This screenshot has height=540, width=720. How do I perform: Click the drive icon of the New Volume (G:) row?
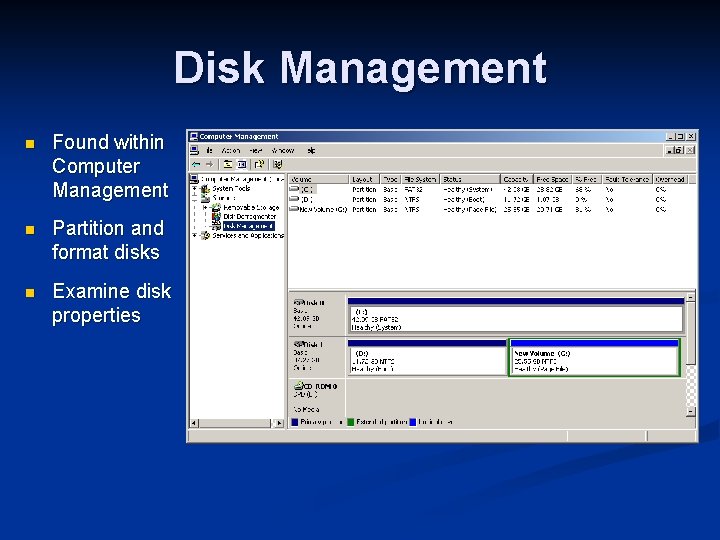point(294,209)
